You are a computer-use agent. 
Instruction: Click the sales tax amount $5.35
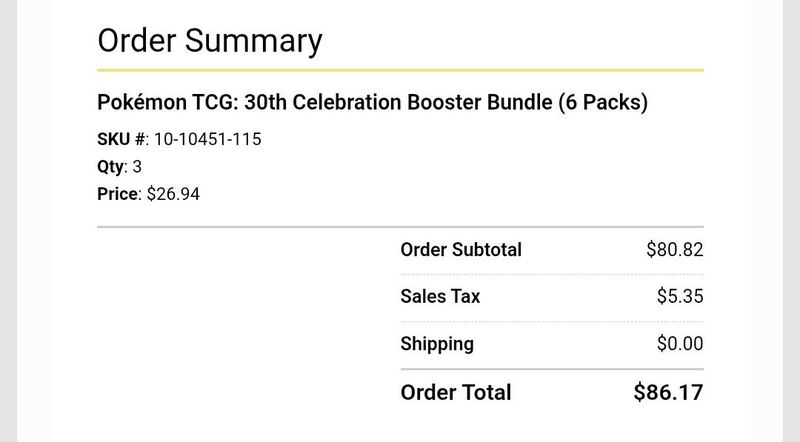coord(680,296)
